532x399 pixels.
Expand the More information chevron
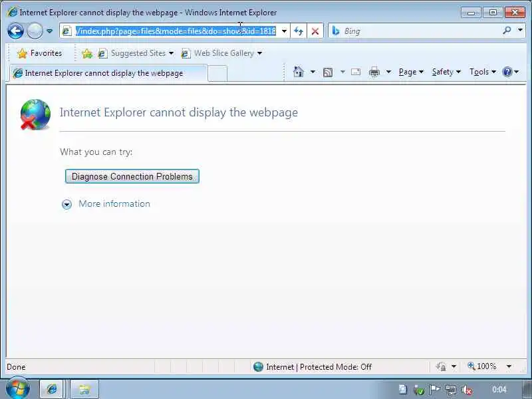click(67, 204)
